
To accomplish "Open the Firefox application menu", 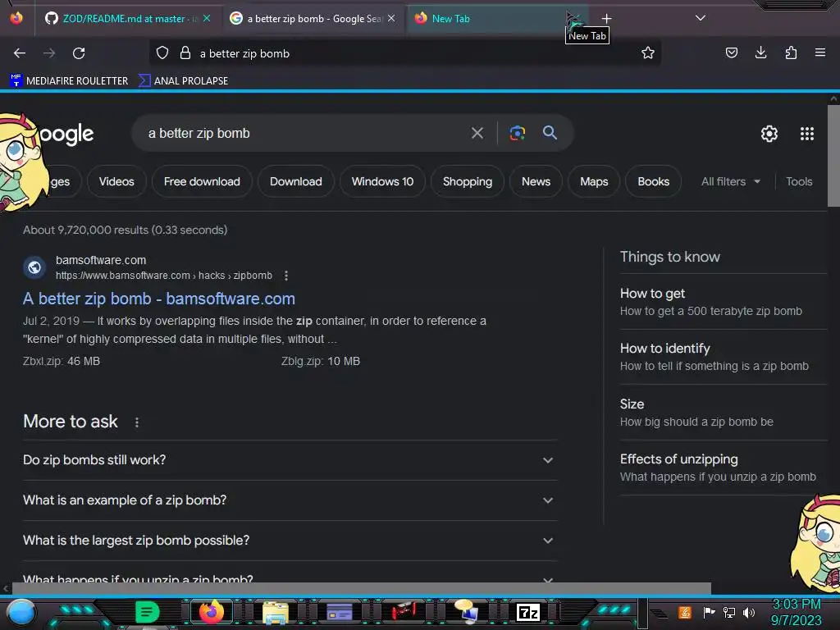I will (x=820, y=52).
